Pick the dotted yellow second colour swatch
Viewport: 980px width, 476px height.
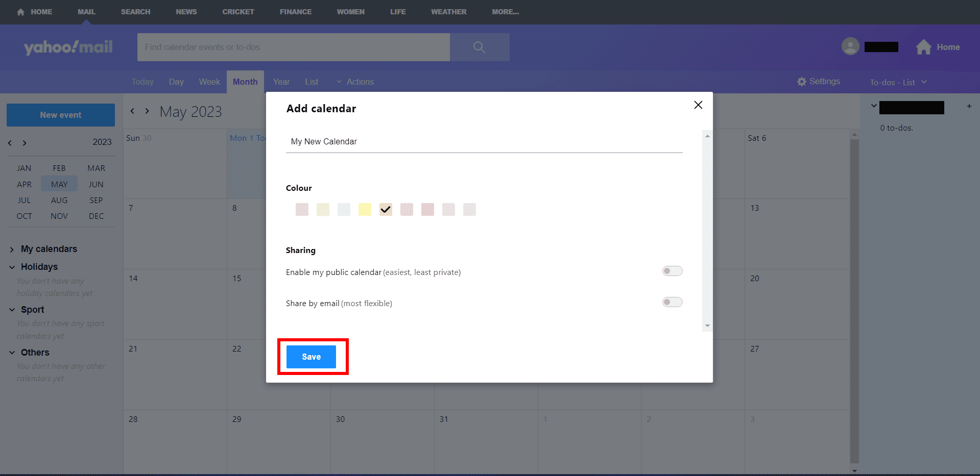click(323, 209)
